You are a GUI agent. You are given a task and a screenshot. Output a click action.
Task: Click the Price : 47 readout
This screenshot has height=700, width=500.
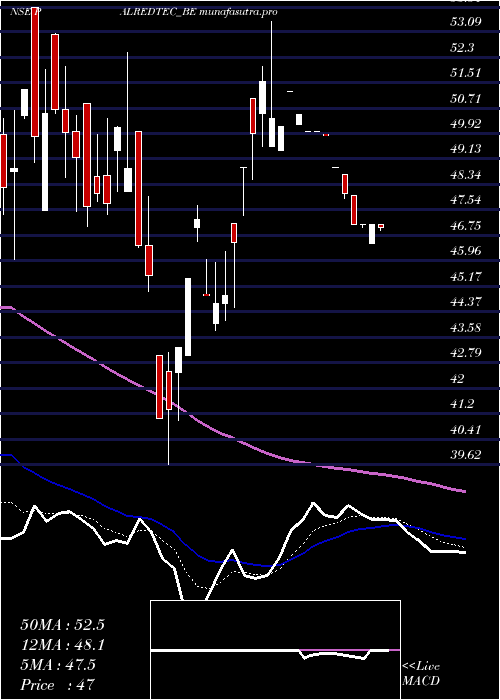coord(58,685)
